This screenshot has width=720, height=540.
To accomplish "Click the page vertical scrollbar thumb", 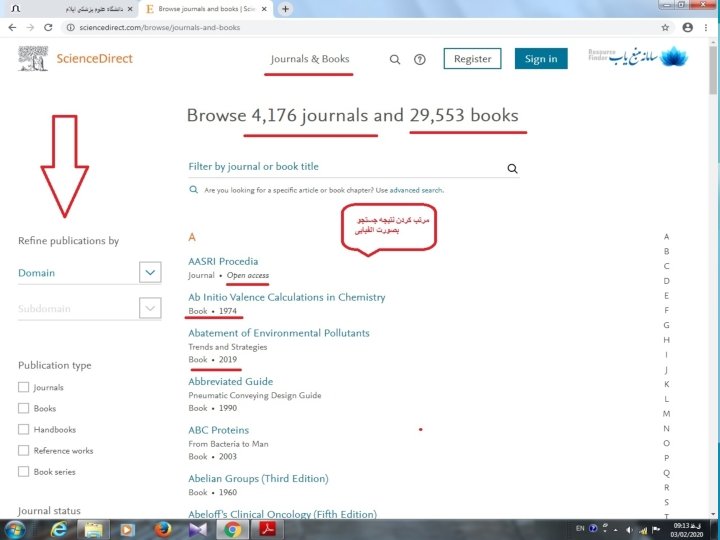I will click(713, 71).
